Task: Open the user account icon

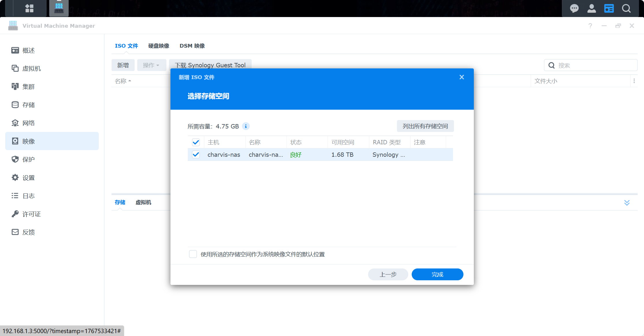Action: (591, 8)
